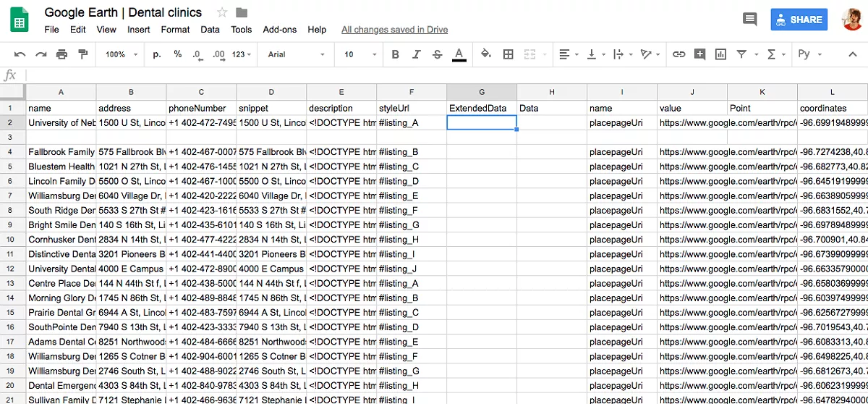Open the Insert menu
868x404 pixels.
click(x=139, y=30)
